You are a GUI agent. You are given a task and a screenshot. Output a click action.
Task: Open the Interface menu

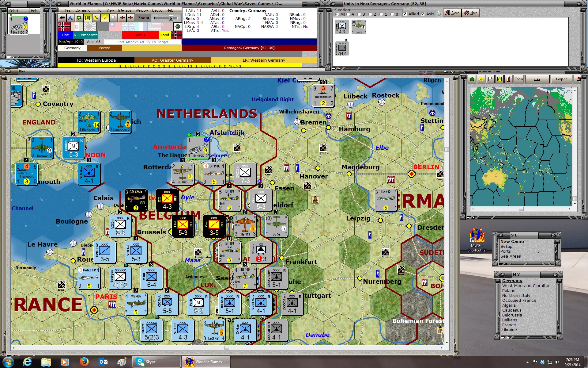(x=125, y=10)
